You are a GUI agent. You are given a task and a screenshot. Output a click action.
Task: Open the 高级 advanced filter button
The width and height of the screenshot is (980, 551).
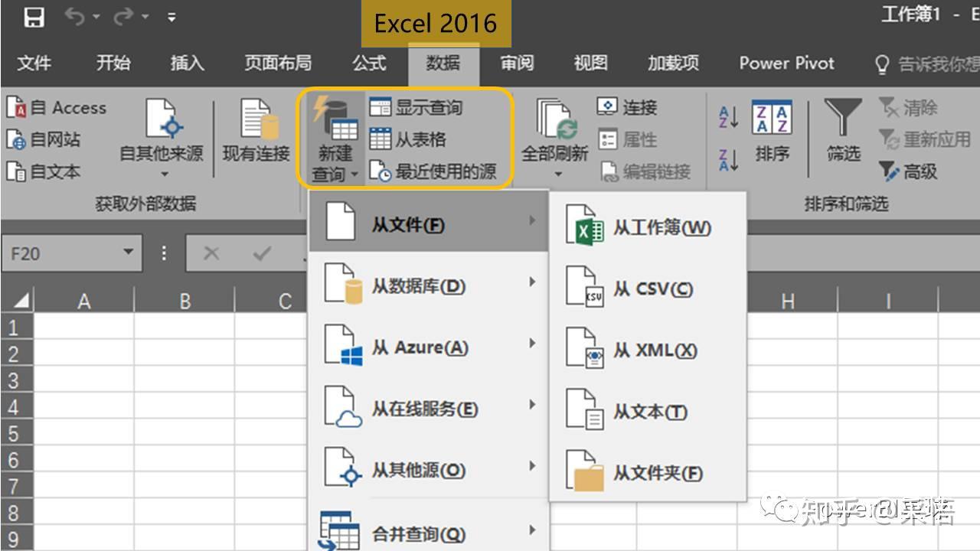click(908, 171)
